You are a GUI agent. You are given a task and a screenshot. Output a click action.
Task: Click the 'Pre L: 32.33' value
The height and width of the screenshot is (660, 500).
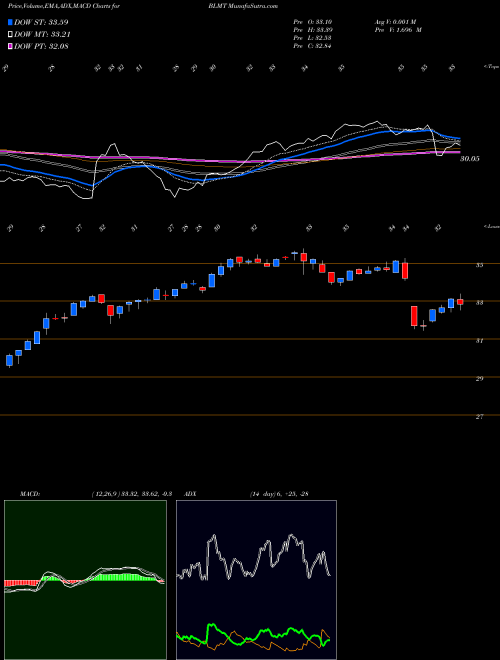click(312, 38)
